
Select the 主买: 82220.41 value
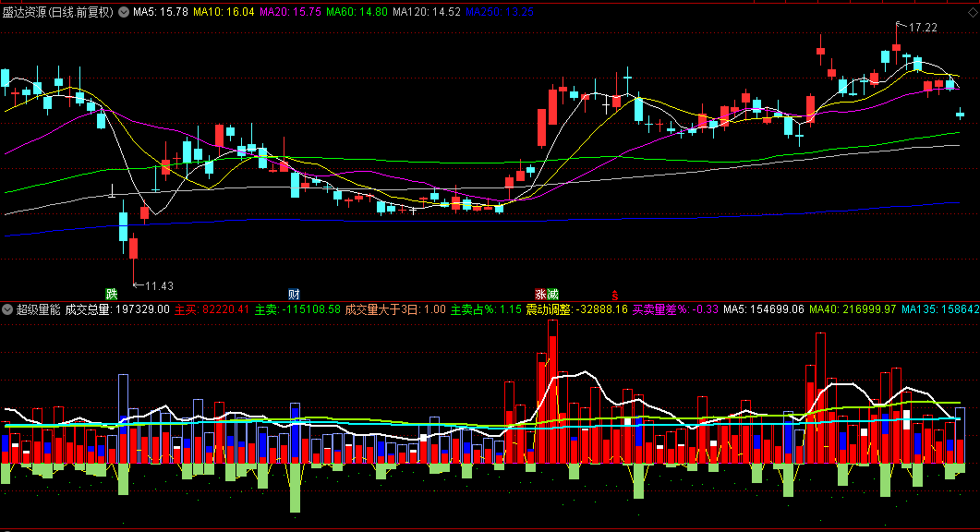[212, 309]
